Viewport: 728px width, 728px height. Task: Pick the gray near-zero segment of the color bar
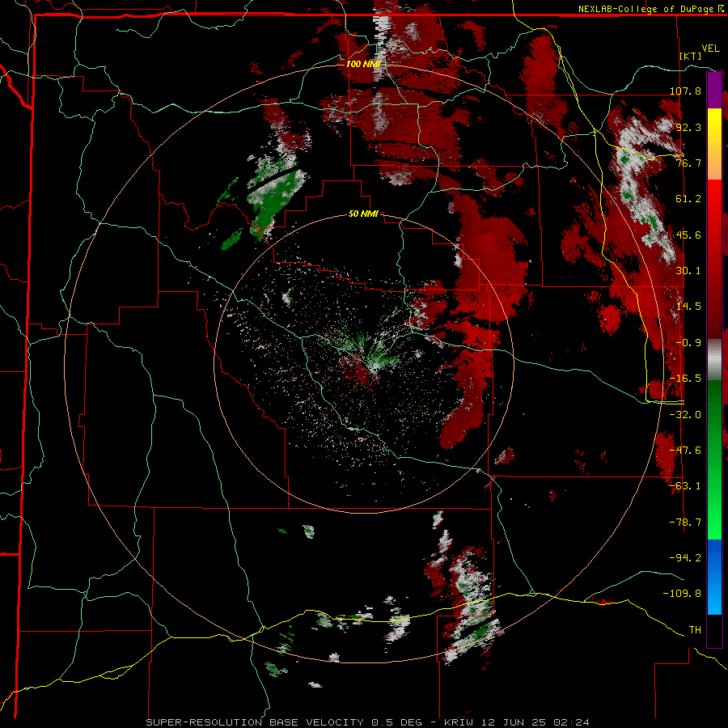click(714, 360)
